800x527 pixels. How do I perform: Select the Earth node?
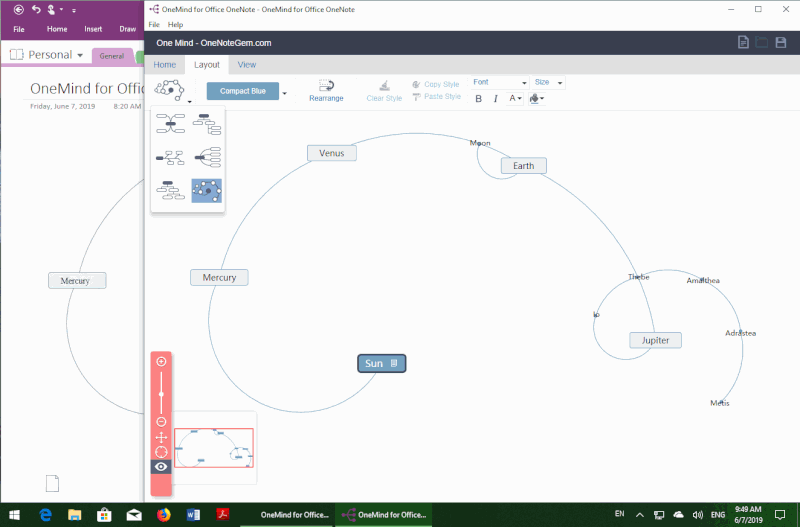pyautogui.click(x=523, y=166)
